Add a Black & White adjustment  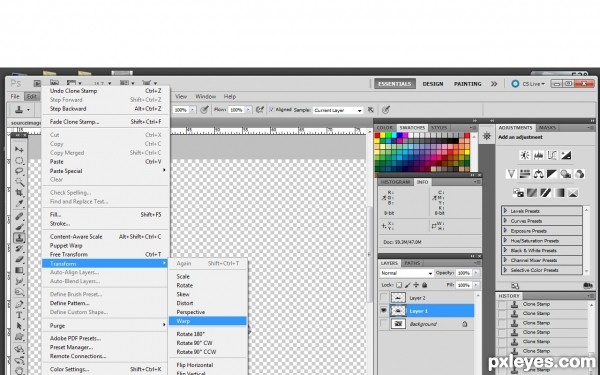click(552, 174)
